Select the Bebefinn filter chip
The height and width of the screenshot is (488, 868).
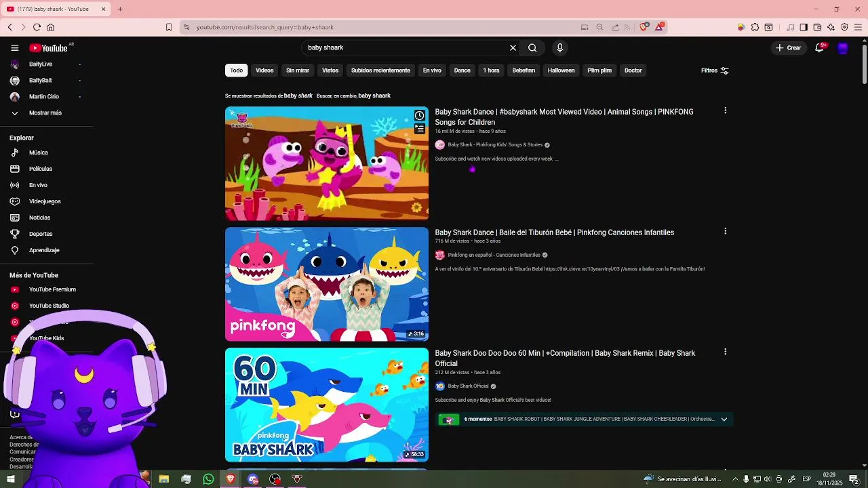pos(524,70)
